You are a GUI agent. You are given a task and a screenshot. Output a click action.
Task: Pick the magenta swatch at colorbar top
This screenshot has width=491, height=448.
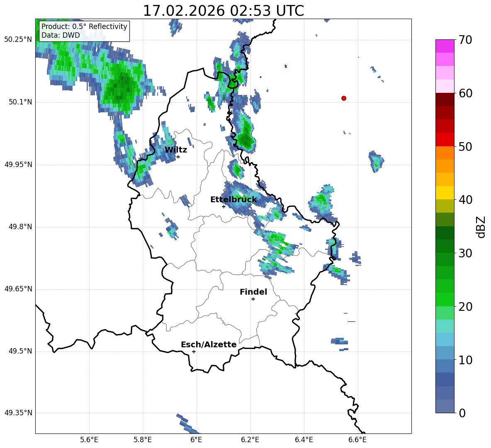(x=445, y=46)
